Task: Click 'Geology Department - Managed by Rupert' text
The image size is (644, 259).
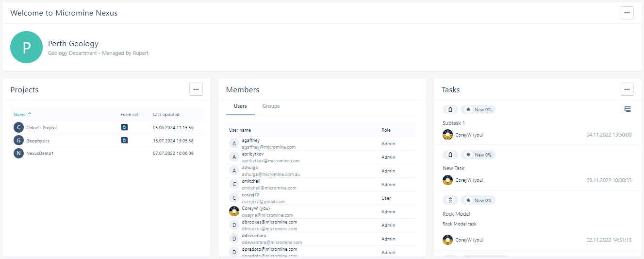Action: pos(98,53)
